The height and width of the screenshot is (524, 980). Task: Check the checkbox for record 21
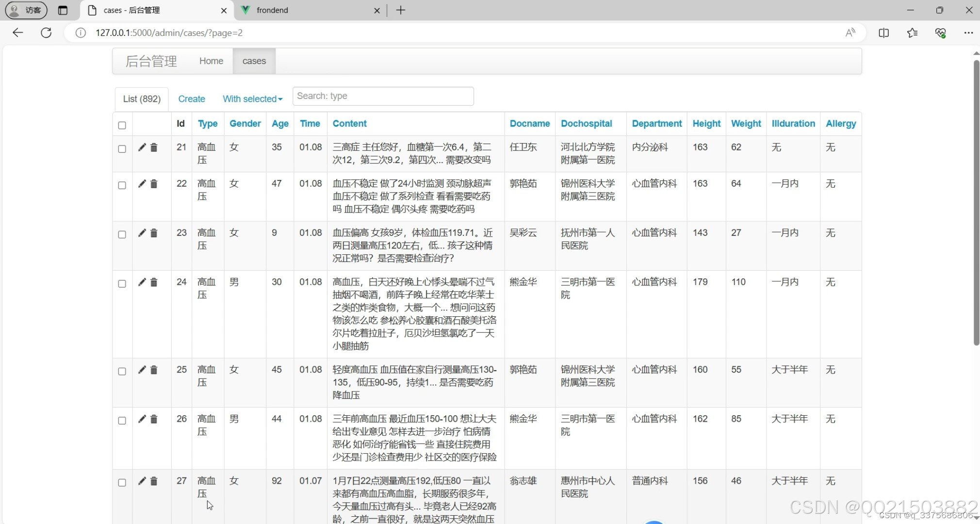click(x=122, y=149)
